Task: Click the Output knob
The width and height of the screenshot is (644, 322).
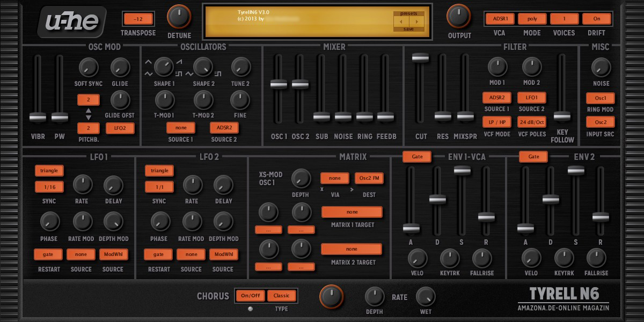Action: [x=459, y=17]
